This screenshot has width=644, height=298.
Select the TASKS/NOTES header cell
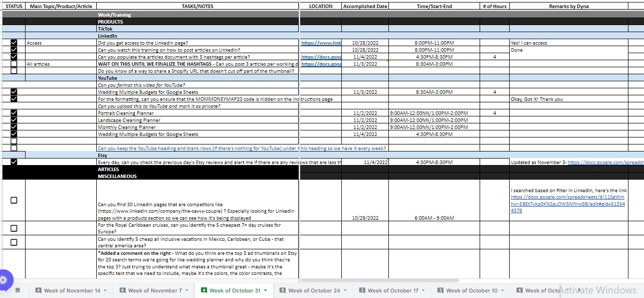[198, 6]
